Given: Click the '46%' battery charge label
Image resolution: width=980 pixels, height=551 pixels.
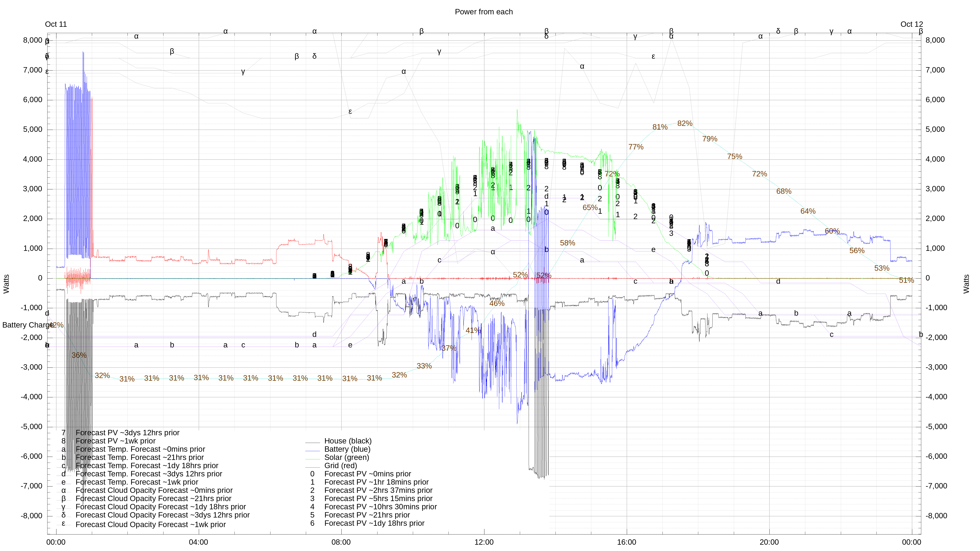Looking at the screenshot, I should click(x=497, y=303).
